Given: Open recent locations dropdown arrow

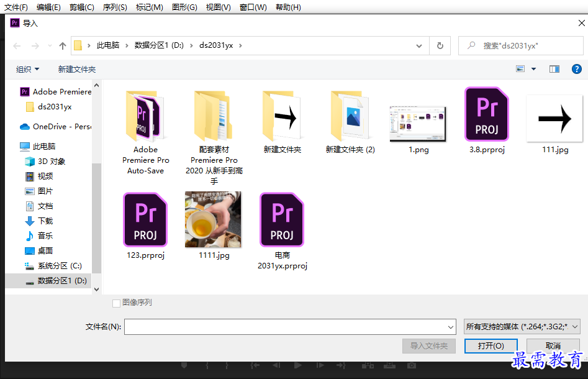Looking at the screenshot, I should 50,46.
